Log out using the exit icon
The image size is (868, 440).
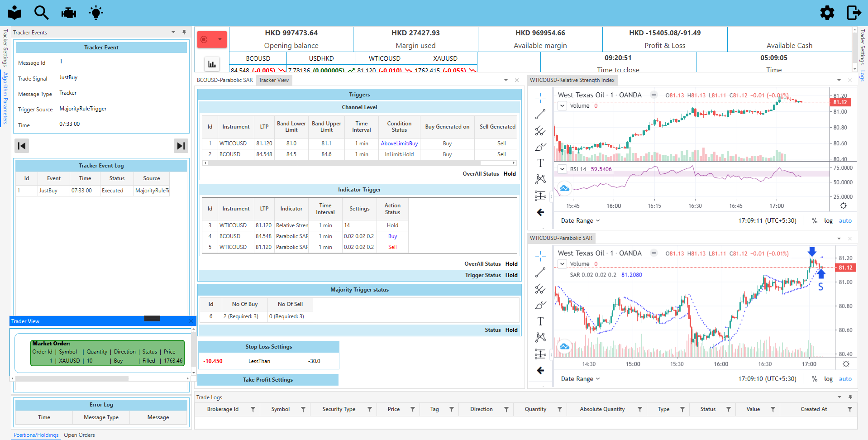[x=854, y=13]
